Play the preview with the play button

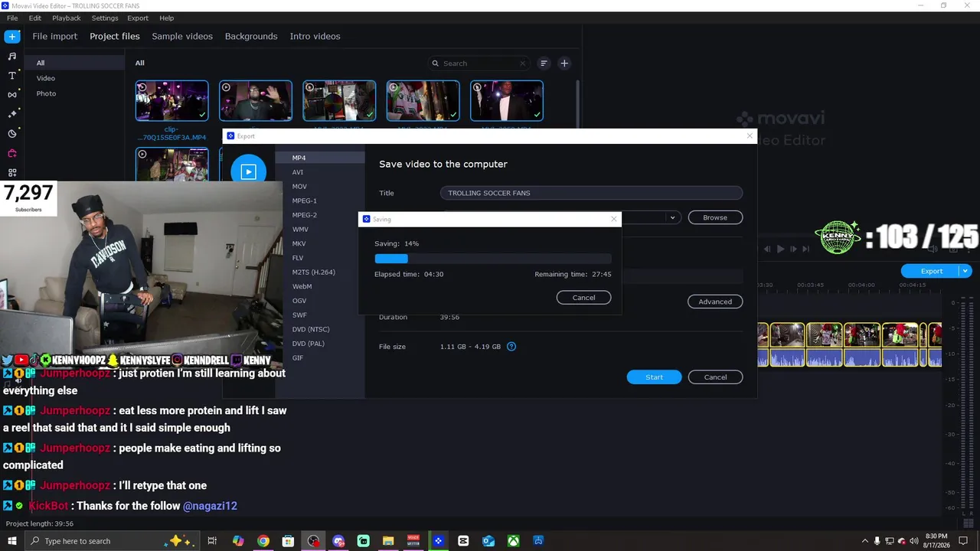780,249
